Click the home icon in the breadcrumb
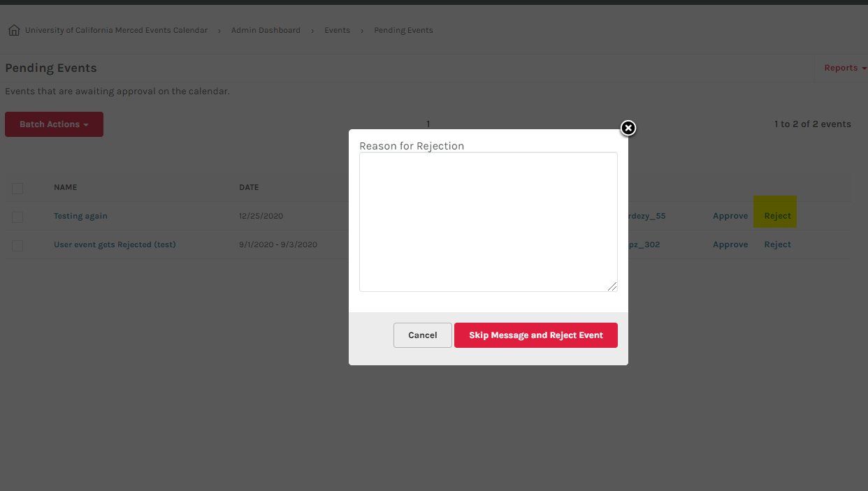Viewport: 868px width, 491px height. [x=13, y=31]
